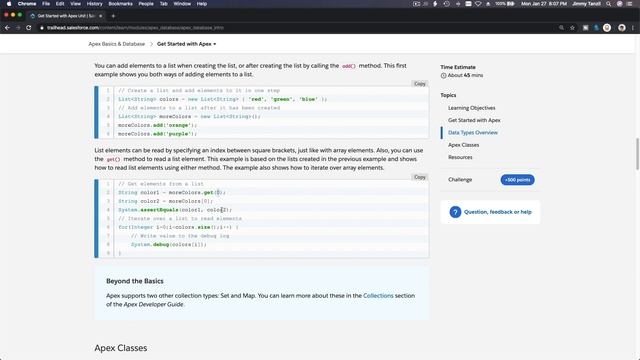Image resolution: width=640 pixels, height=360 pixels.
Task: Jump to Get Started with Apex topic
Action: [474, 120]
